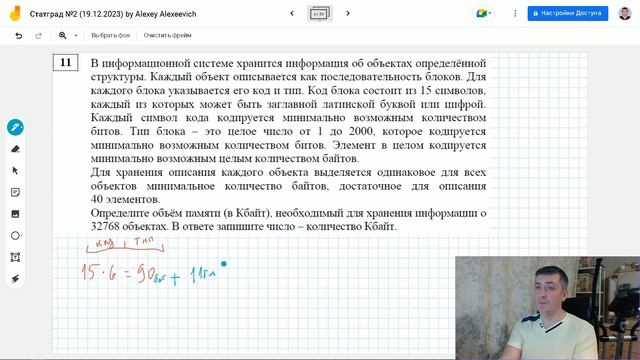Redo the last undone action
640x360 pixels.
tap(38, 36)
